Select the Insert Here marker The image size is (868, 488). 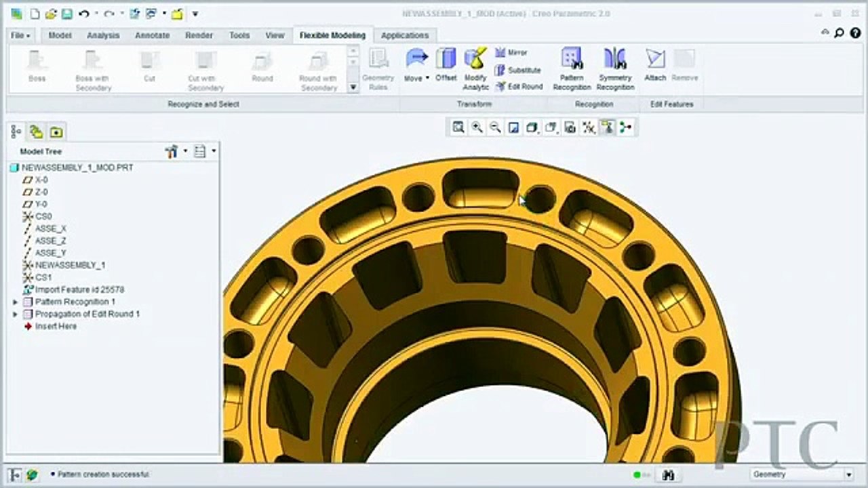pos(51,326)
